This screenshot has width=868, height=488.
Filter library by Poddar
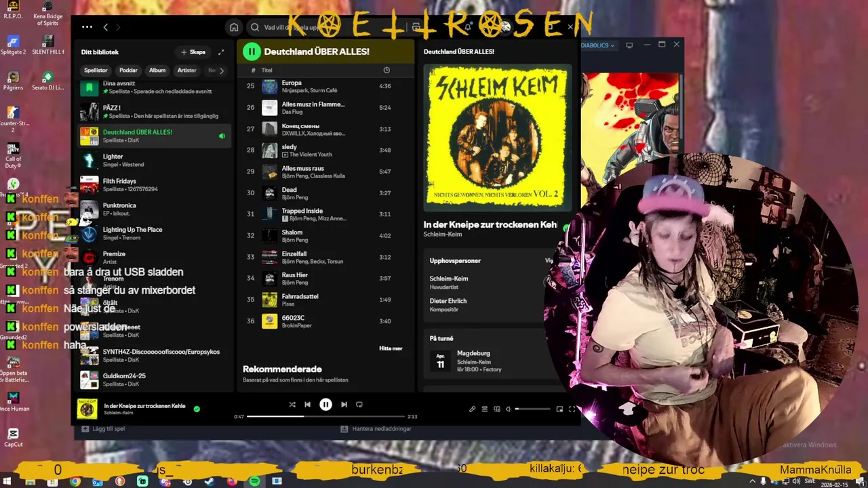[x=128, y=70]
